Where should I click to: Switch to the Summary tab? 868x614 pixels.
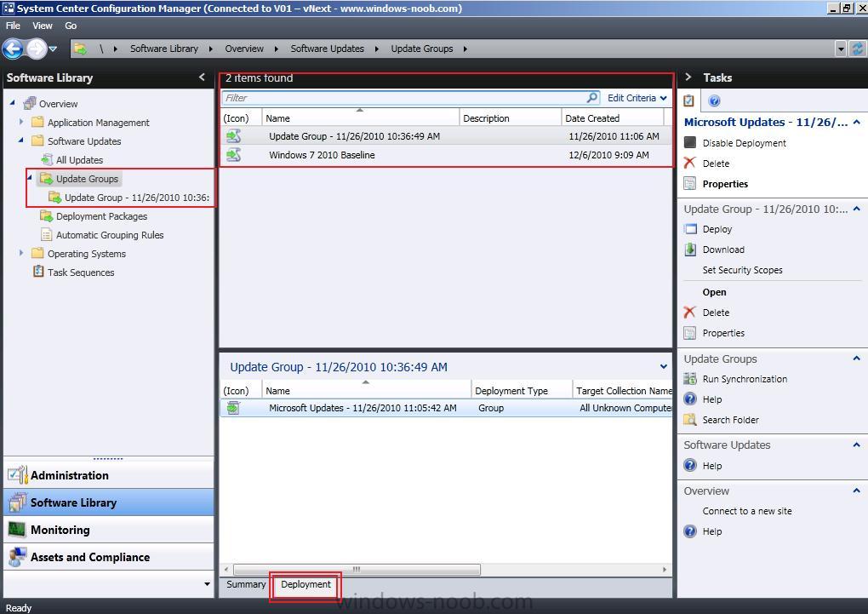tap(246, 584)
